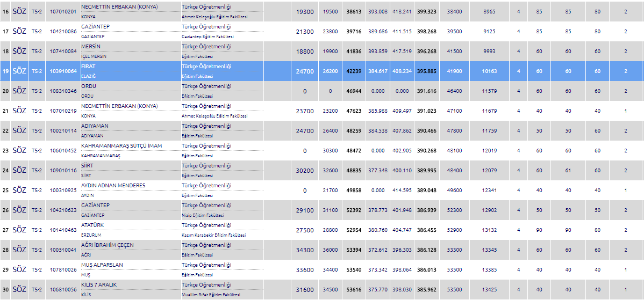Open AĞRI İBRAHİM ÇEÇEN university link
Screen dimensions: 644x300
click(107, 245)
